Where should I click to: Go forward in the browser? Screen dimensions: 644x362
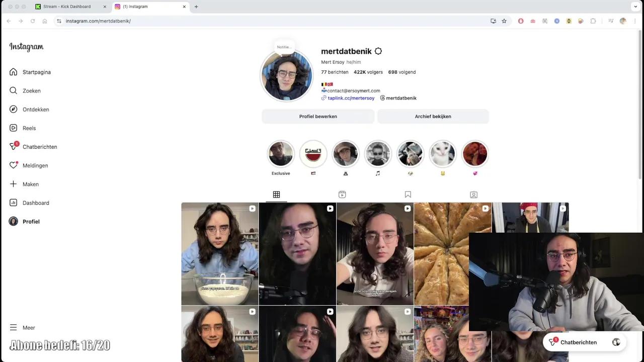(x=21, y=21)
